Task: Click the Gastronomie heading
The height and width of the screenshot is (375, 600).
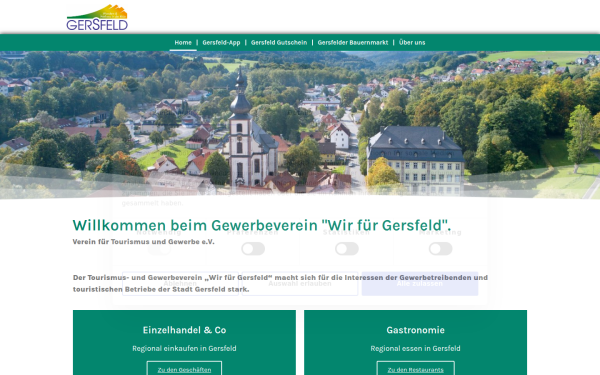Action: point(416,330)
